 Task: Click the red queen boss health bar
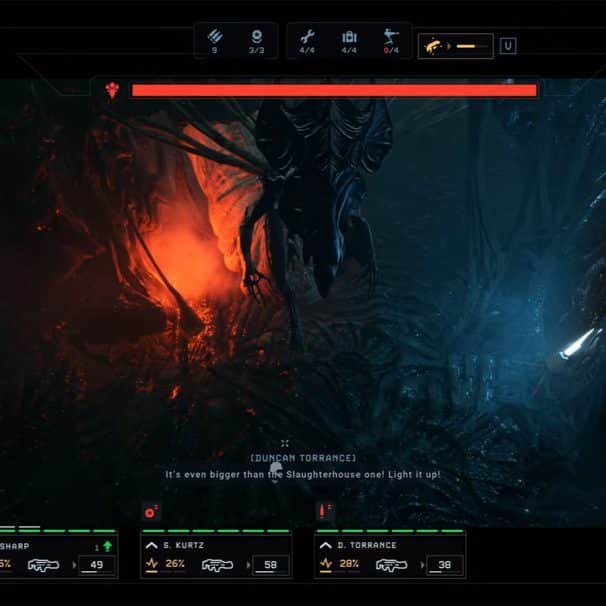pyautogui.click(x=334, y=90)
